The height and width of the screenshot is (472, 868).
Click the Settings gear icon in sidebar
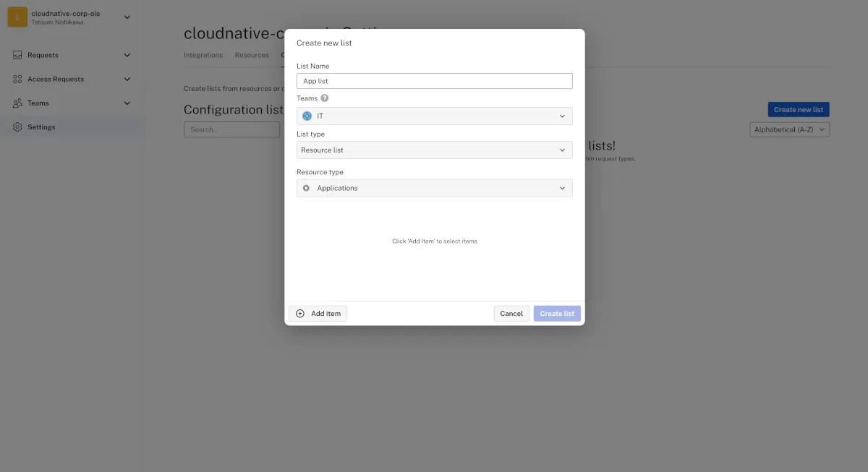click(17, 126)
